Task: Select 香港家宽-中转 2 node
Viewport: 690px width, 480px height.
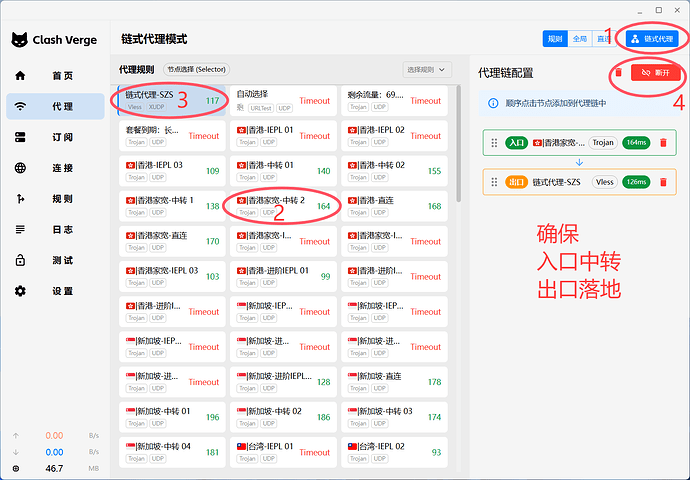Action: click(283, 206)
